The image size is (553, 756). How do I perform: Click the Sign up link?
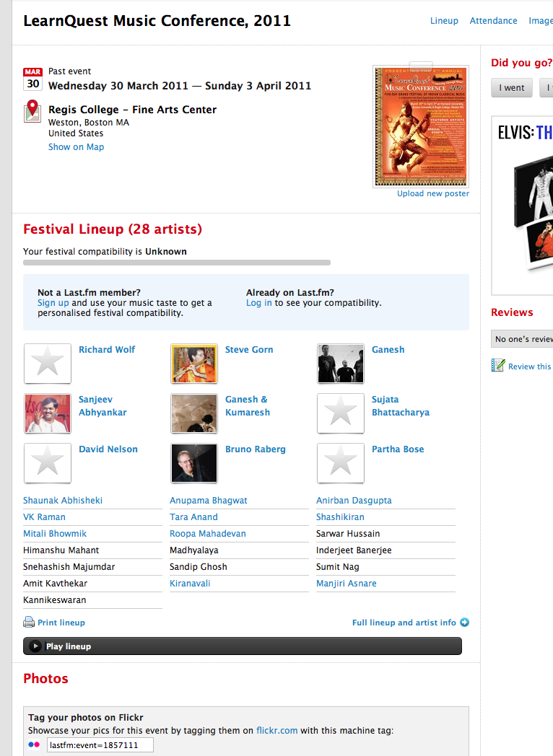[53, 303]
